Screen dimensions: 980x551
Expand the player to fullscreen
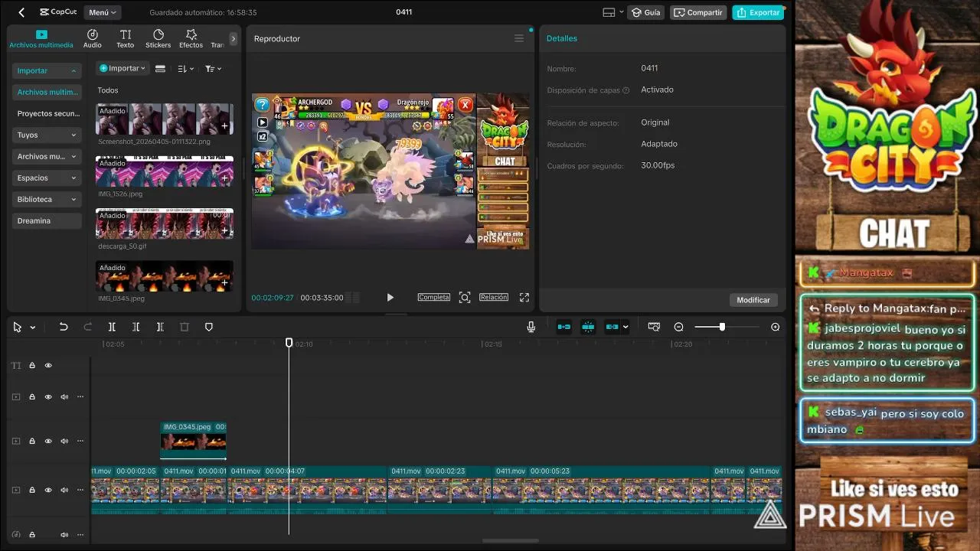coord(524,297)
